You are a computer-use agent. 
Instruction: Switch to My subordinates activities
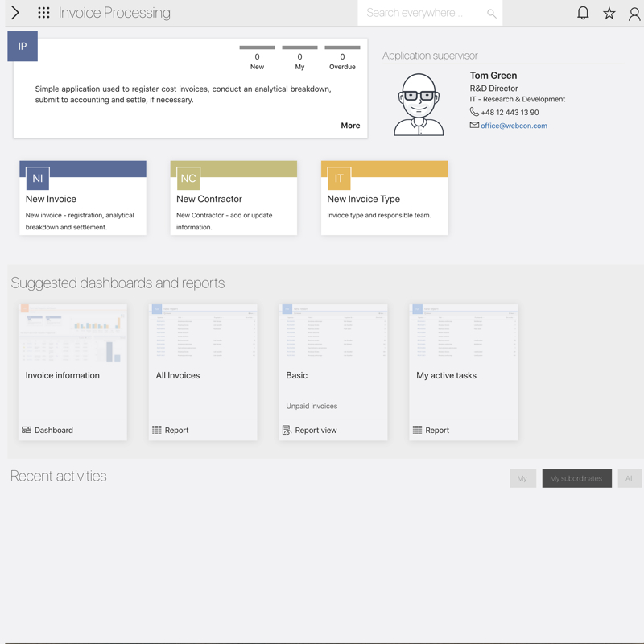tap(576, 478)
